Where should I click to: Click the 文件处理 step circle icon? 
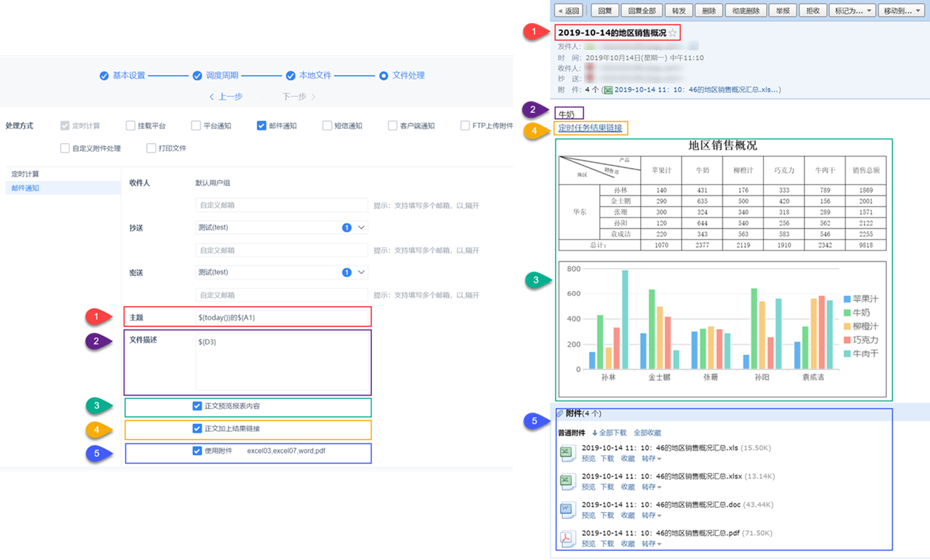point(383,75)
